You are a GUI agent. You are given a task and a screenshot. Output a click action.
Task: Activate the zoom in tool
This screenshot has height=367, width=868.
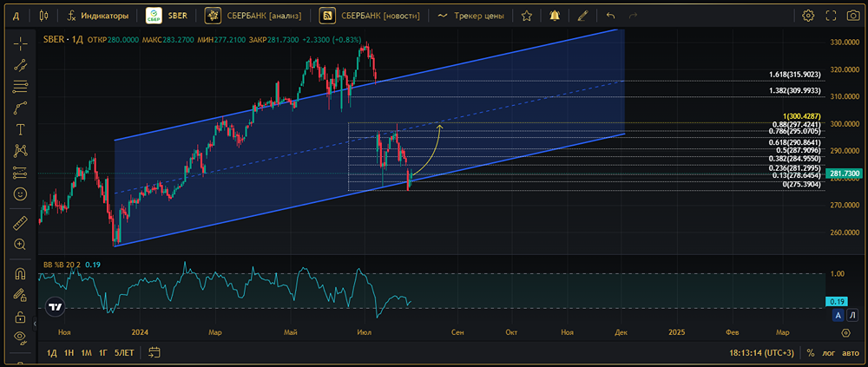coord(19,245)
